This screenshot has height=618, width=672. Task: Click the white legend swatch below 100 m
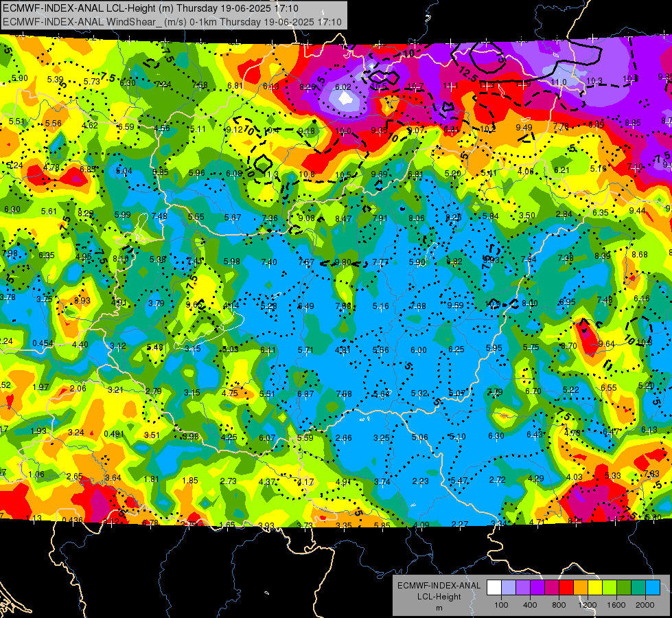click(494, 587)
